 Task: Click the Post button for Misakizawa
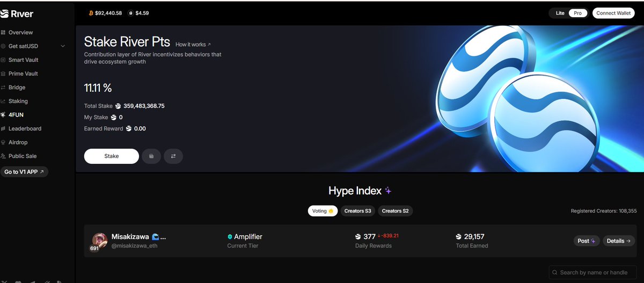point(587,241)
